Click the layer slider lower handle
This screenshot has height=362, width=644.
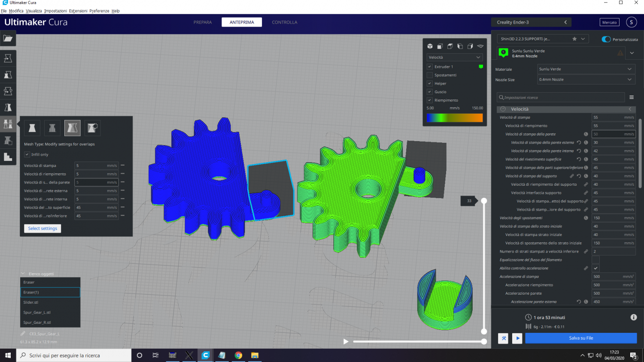(x=484, y=331)
